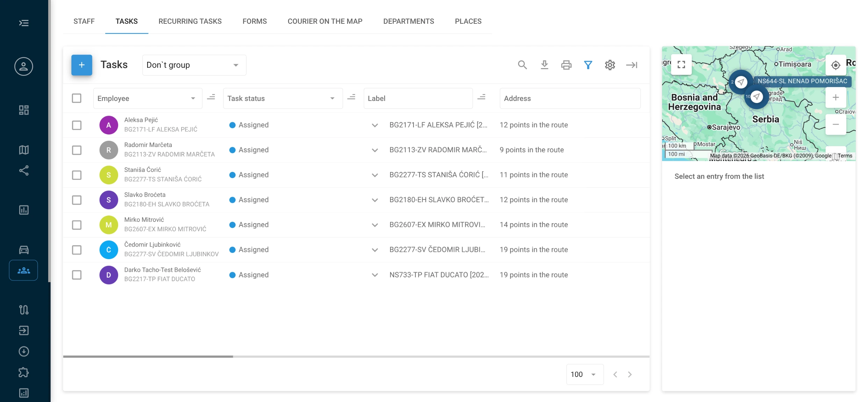The height and width of the screenshot is (402, 868).
Task: Open the user profile icon
Action: point(24,66)
